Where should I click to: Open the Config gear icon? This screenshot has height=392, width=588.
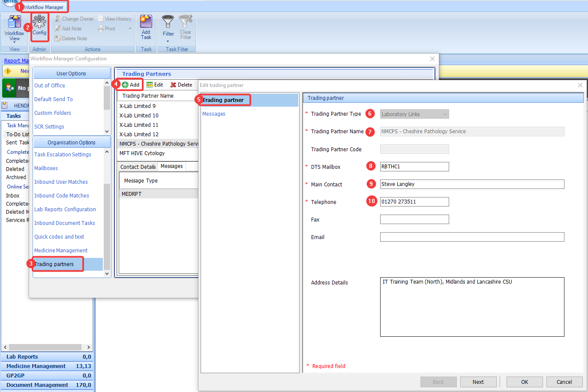[39, 26]
